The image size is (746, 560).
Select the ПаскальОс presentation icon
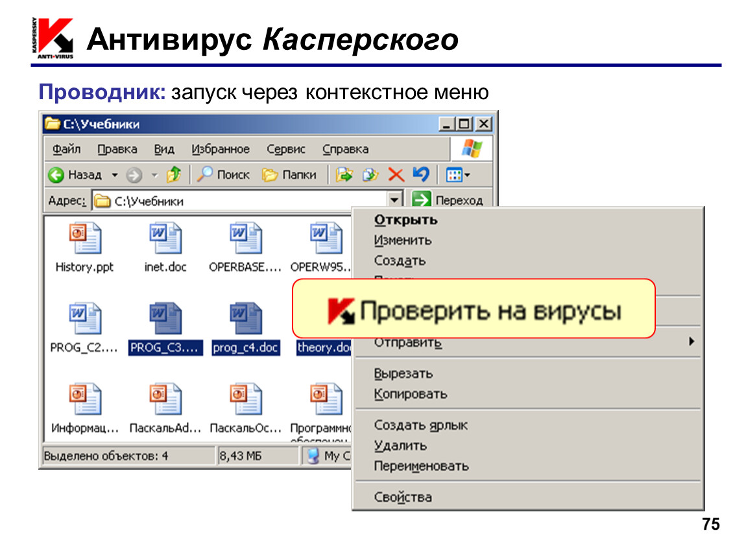[x=245, y=399]
